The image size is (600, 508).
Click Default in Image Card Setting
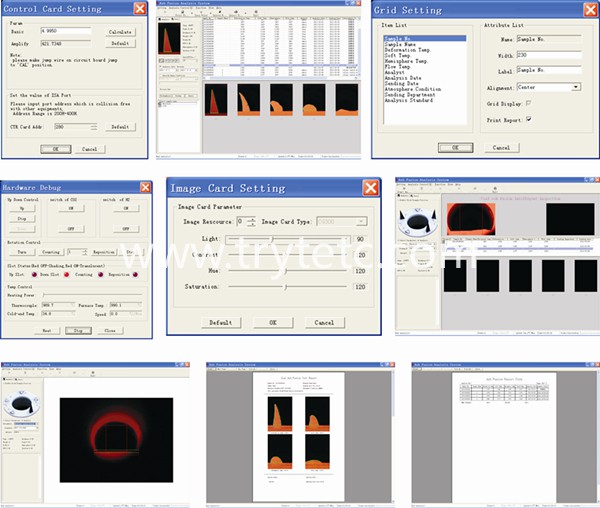coord(221,322)
